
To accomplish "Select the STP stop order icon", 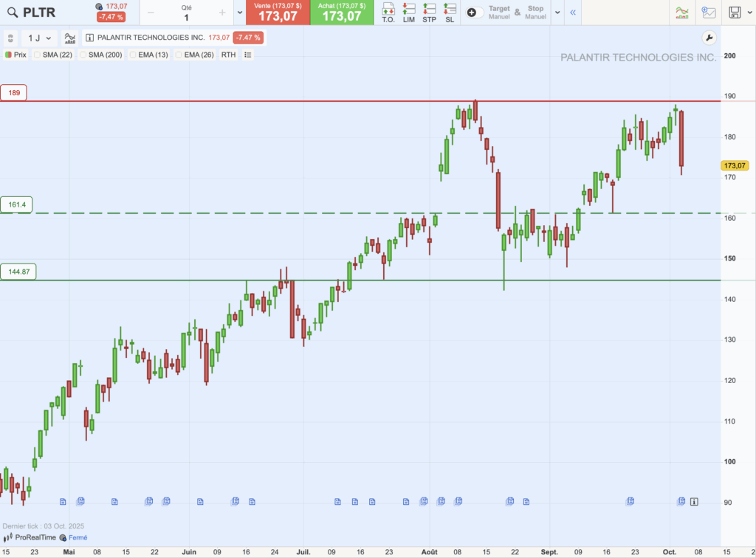I will 428,13.
